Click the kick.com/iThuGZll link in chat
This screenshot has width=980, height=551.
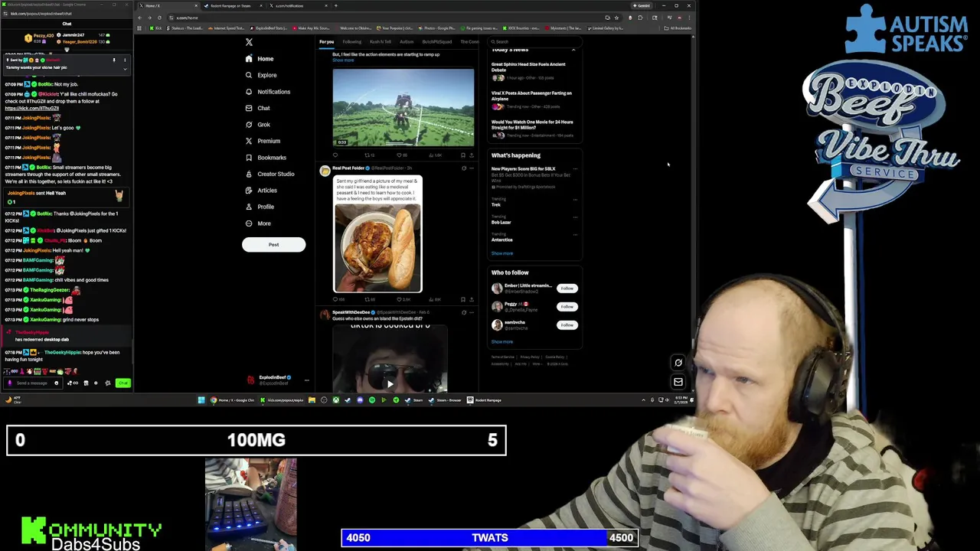pyautogui.click(x=32, y=108)
